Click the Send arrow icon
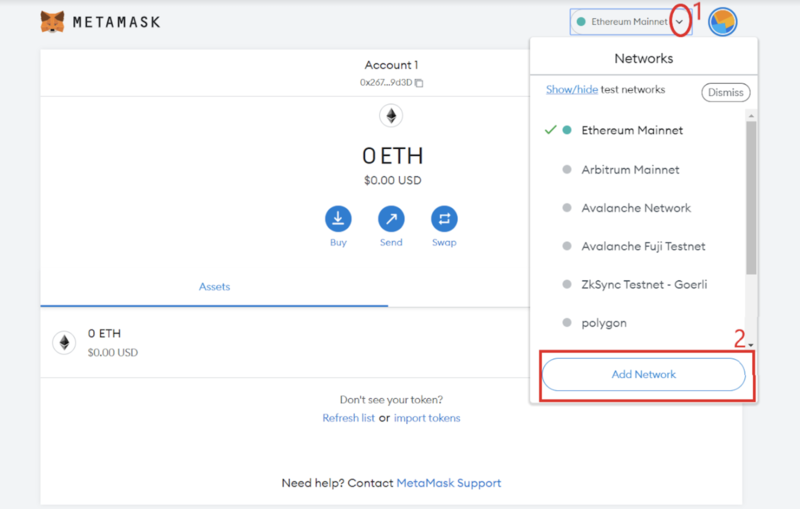The image size is (800, 509). pos(391,219)
